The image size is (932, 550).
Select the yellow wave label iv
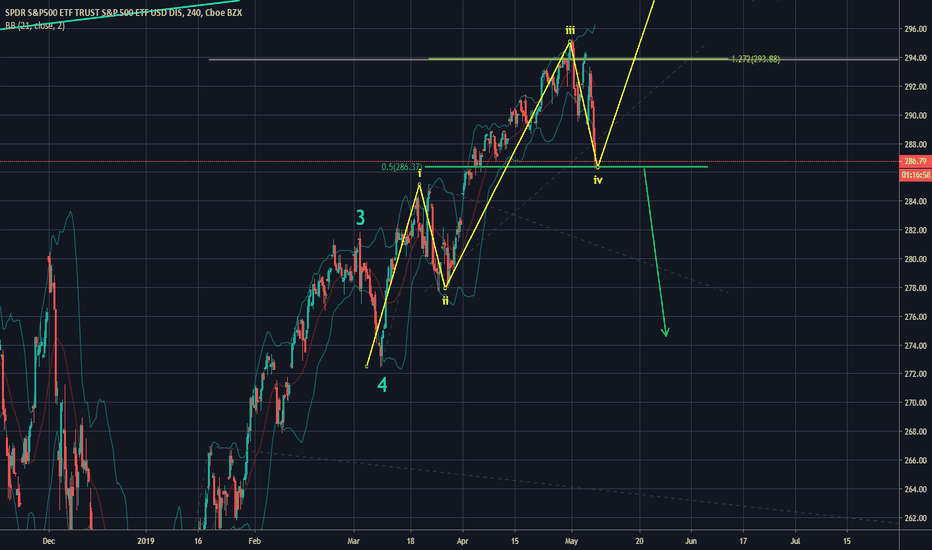(x=598, y=179)
